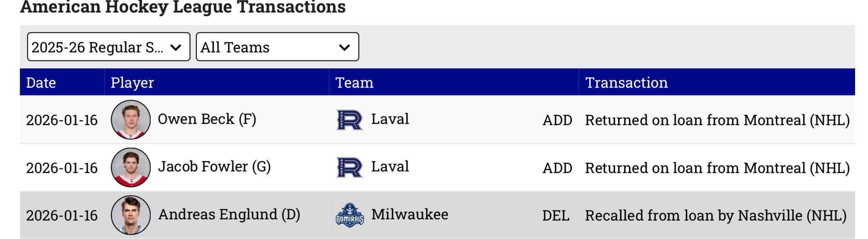Image resolution: width=868 pixels, height=239 pixels.
Task: Open Andreas Englund's player headshot
Action: pyautogui.click(x=131, y=215)
